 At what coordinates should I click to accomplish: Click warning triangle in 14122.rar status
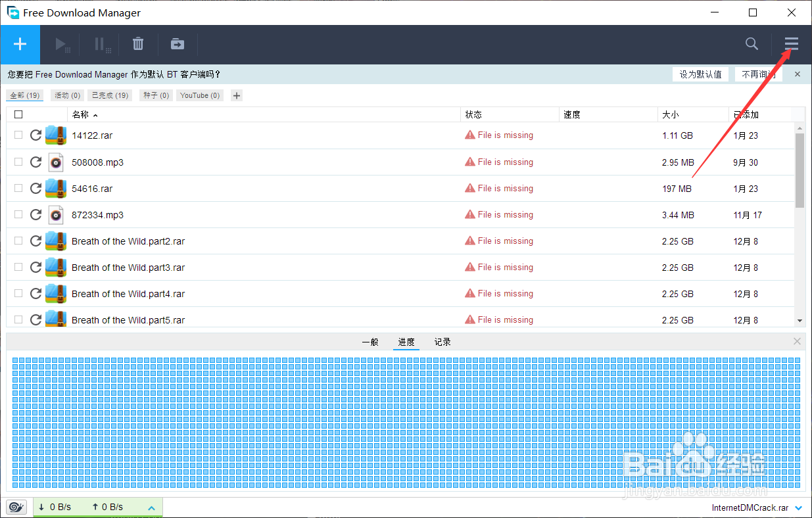(x=469, y=135)
